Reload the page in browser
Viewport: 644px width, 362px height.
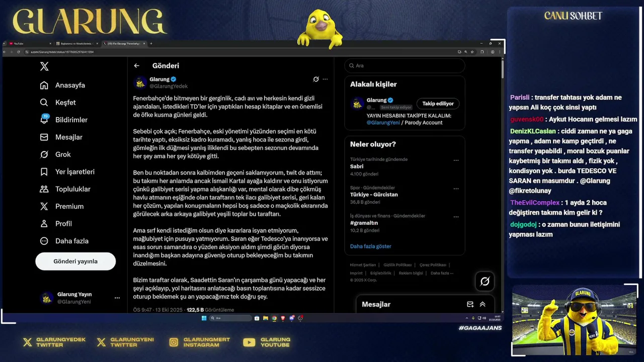tap(19, 52)
